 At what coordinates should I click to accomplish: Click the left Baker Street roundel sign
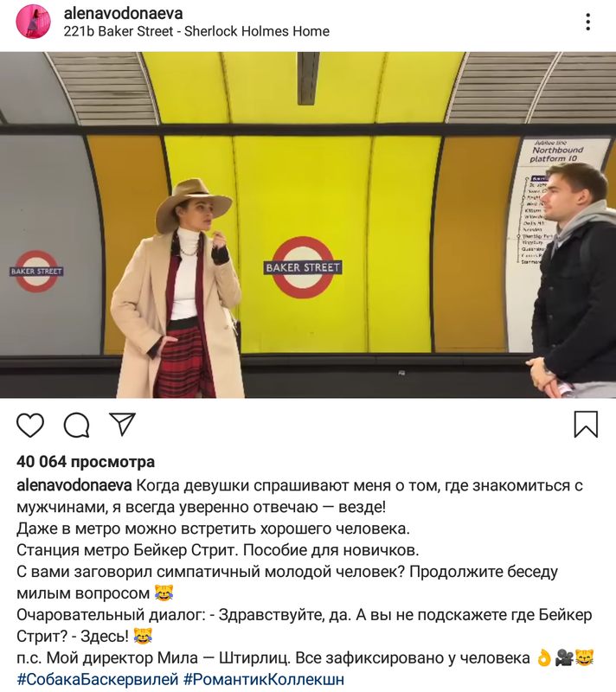click(36, 272)
